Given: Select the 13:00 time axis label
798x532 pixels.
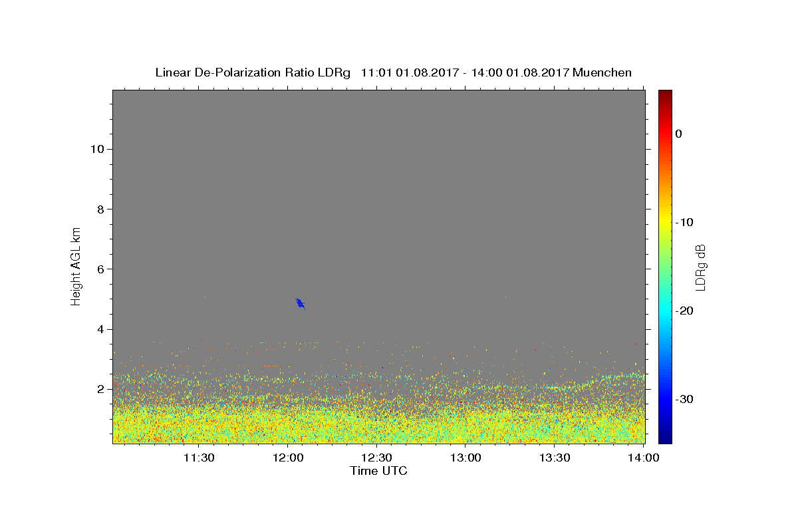Looking at the screenshot, I should pyautogui.click(x=465, y=458).
